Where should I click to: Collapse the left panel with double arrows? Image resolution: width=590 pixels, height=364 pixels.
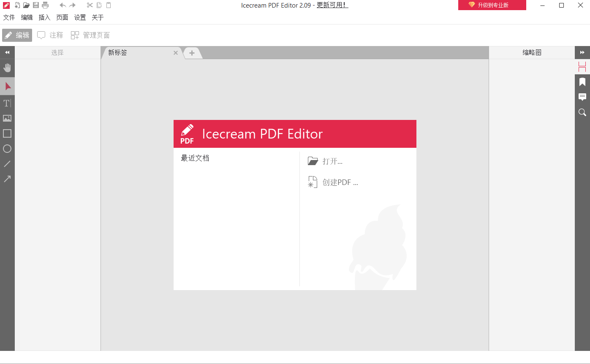7,52
